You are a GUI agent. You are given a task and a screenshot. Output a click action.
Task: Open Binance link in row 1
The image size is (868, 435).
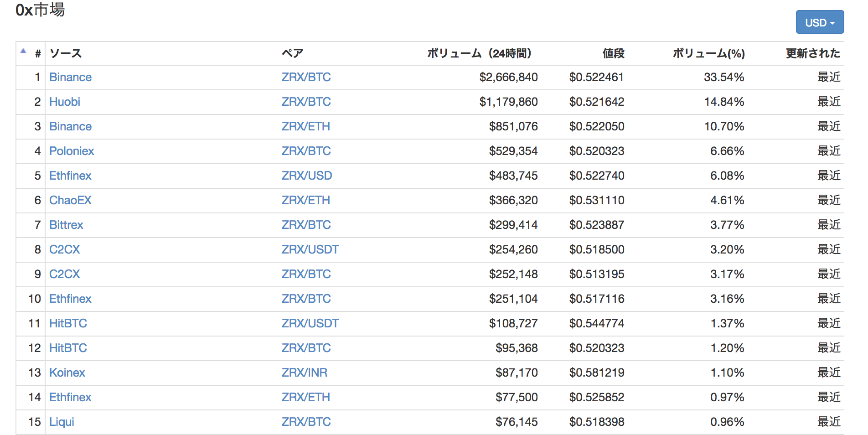[70, 77]
